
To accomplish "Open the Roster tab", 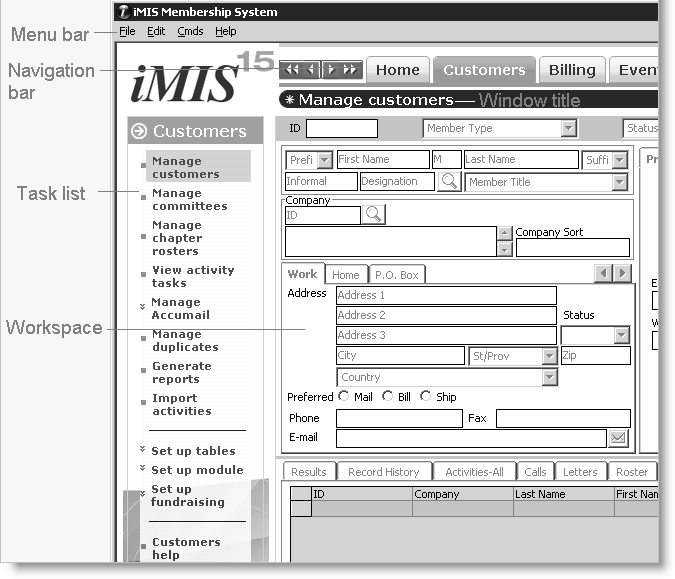I will (632, 472).
